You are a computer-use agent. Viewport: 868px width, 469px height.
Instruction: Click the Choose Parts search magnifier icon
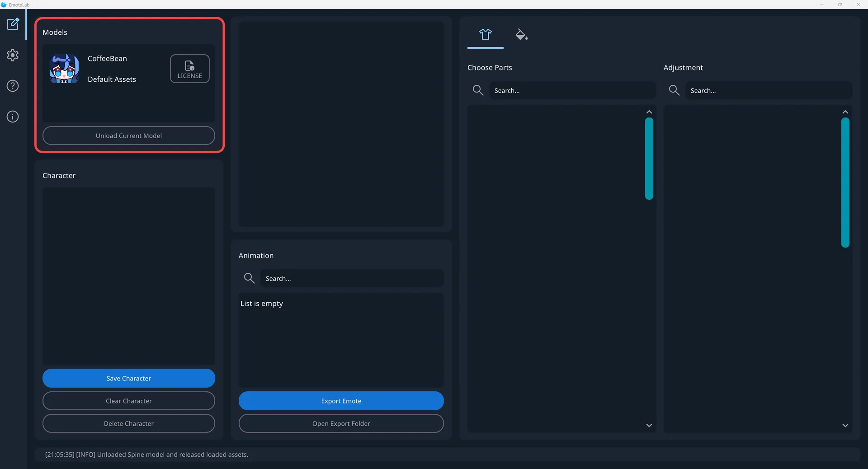(x=478, y=90)
